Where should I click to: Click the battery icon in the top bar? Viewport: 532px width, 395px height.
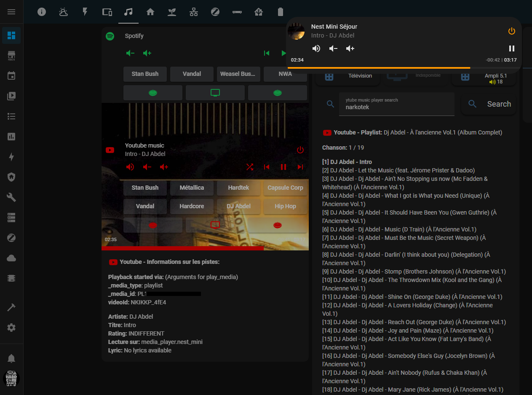click(280, 12)
